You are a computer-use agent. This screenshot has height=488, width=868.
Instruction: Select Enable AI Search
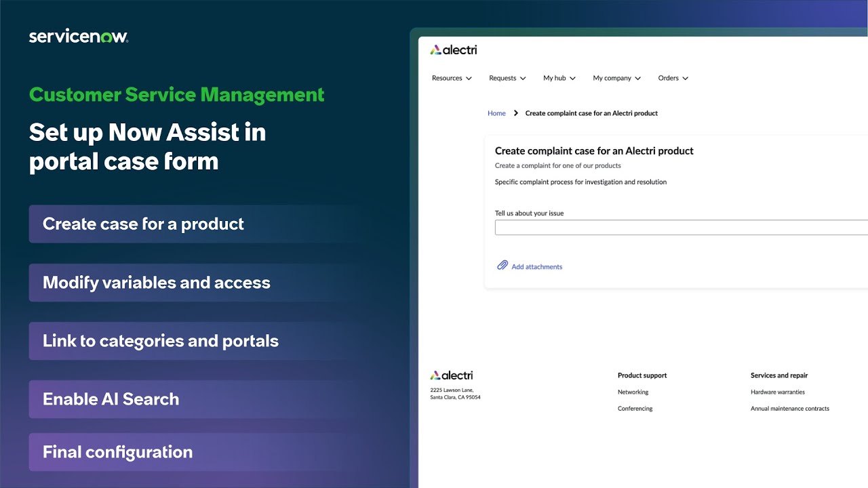[111, 399]
